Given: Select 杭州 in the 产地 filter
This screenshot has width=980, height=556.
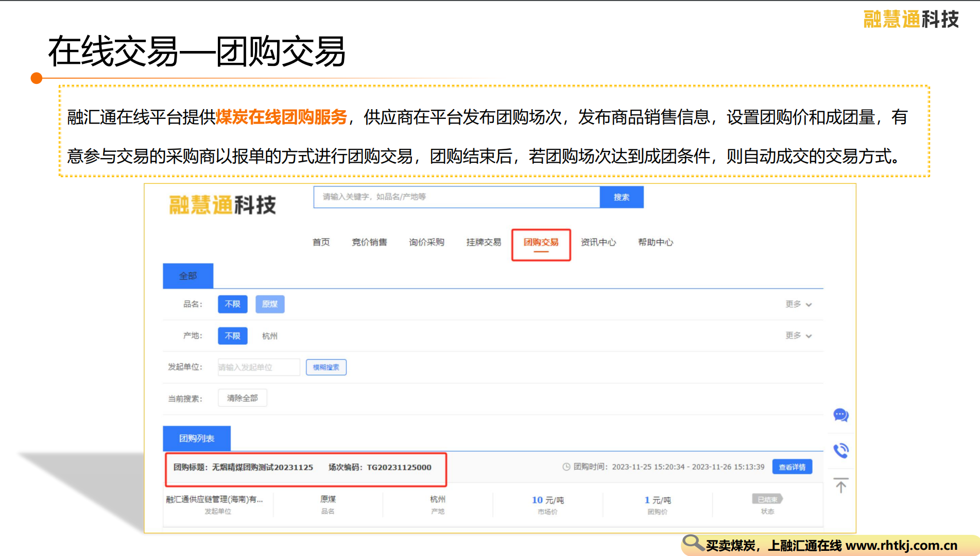Looking at the screenshot, I should point(270,336).
